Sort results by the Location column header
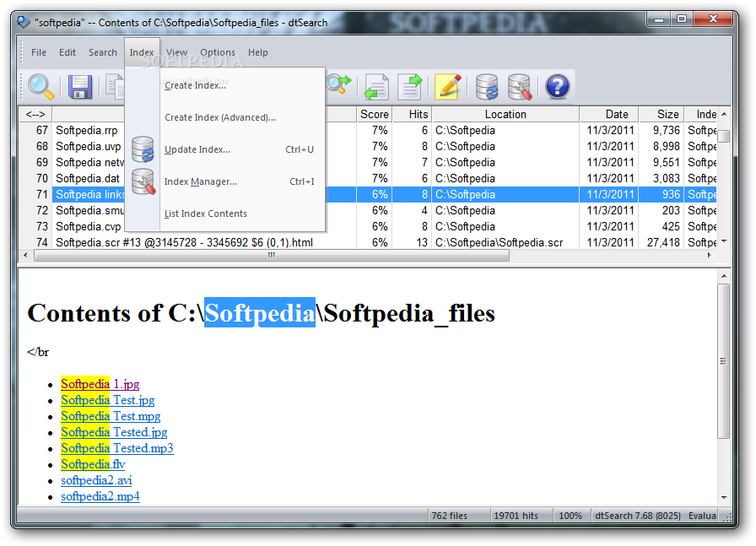 (505, 114)
